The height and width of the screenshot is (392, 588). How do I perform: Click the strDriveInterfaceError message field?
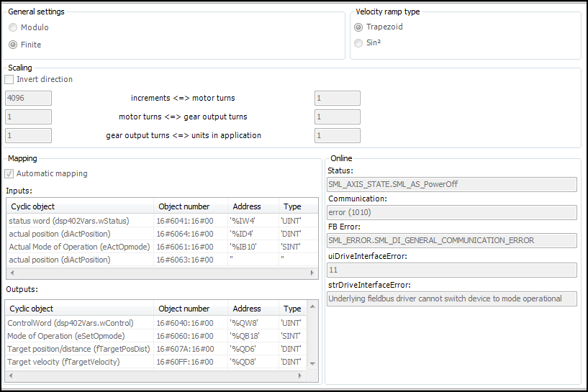pos(451,298)
